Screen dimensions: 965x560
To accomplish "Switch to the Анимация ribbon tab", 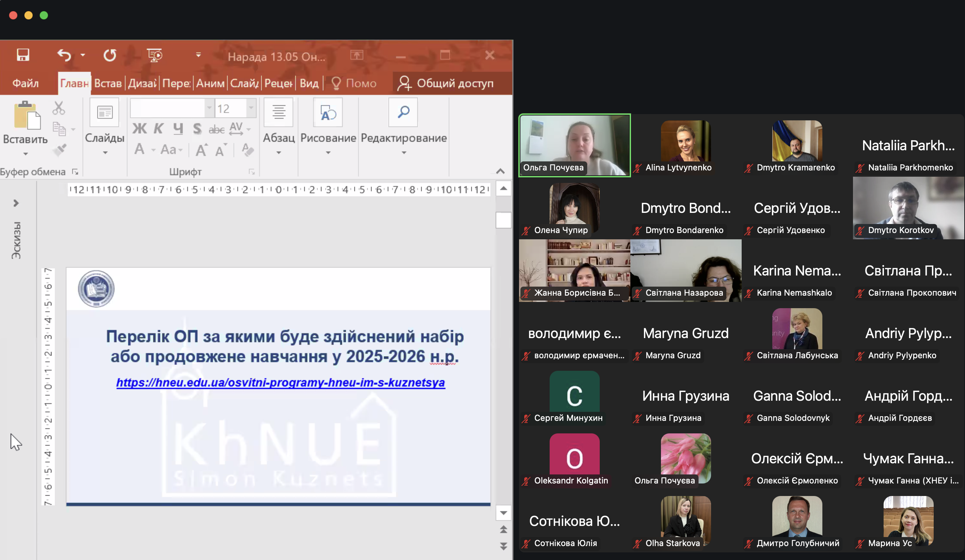I will [x=210, y=83].
